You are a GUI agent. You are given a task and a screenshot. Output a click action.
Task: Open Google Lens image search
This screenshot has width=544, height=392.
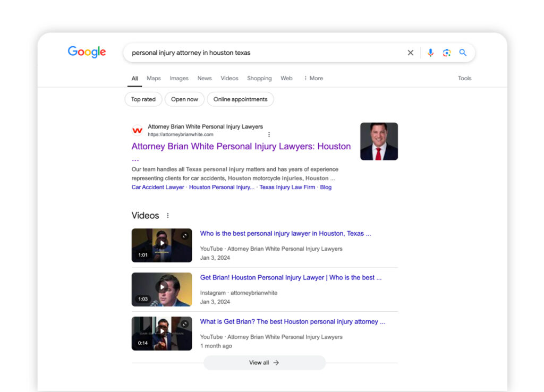[x=447, y=53]
